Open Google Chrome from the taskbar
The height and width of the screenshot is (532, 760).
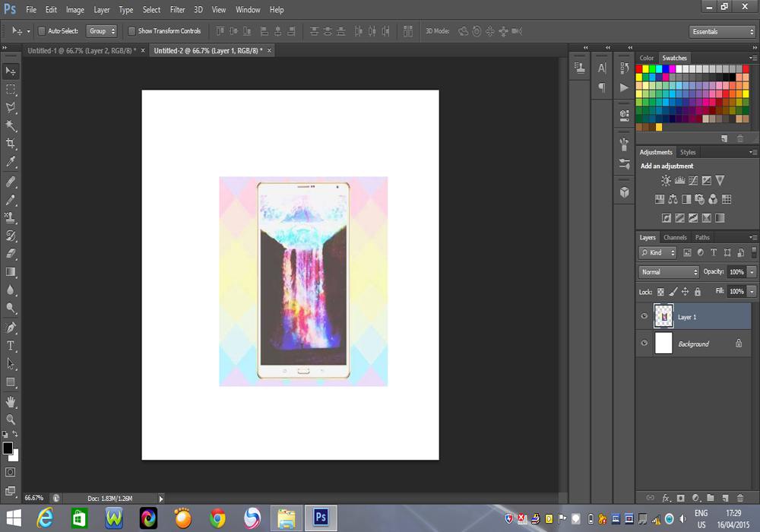click(217, 518)
